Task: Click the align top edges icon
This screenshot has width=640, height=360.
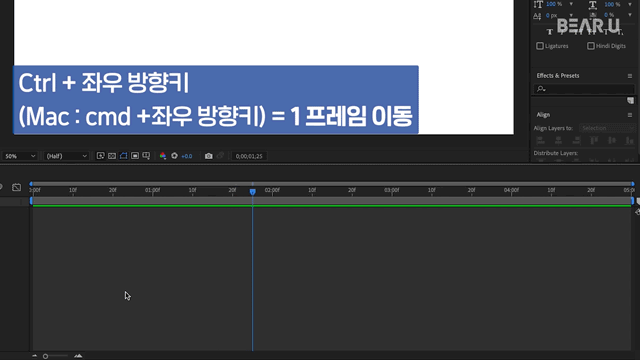Action: point(594,141)
